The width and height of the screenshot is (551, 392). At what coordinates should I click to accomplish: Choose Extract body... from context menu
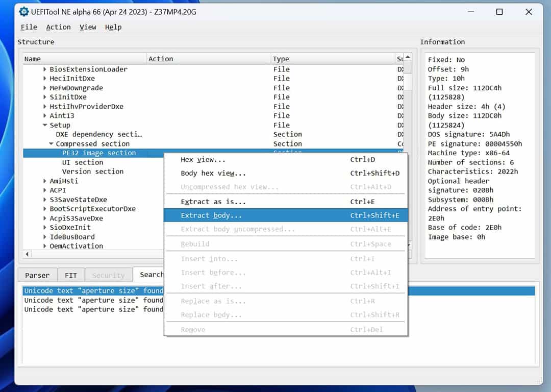tap(211, 215)
